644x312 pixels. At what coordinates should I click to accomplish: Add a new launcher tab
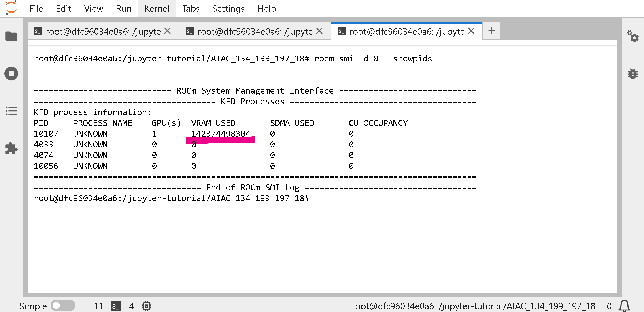491,31
